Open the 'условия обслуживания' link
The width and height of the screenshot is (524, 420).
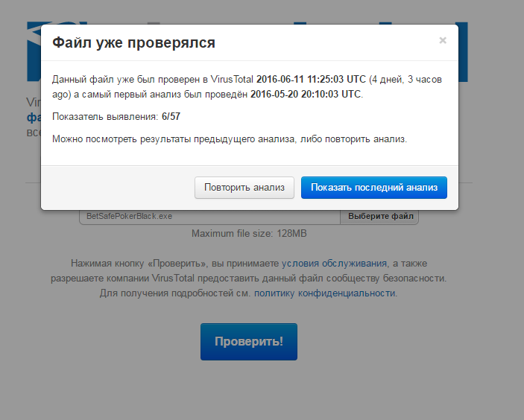tap(334, 264)
